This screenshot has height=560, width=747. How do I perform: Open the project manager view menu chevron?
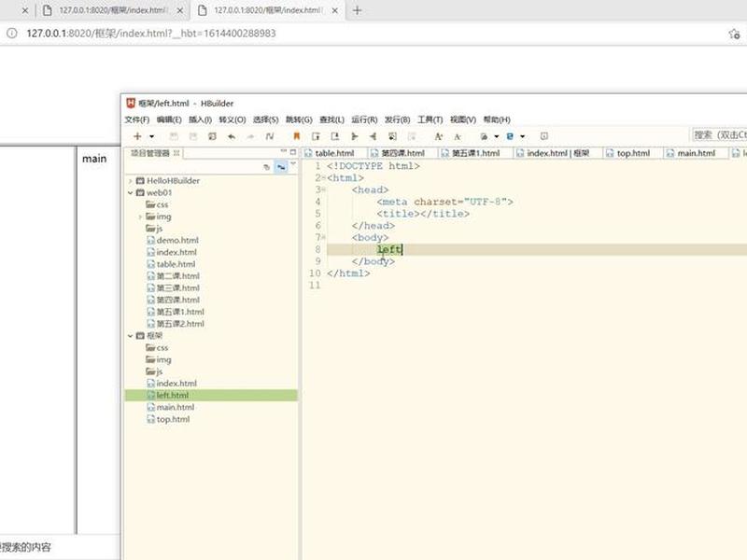tap(293, 164)
